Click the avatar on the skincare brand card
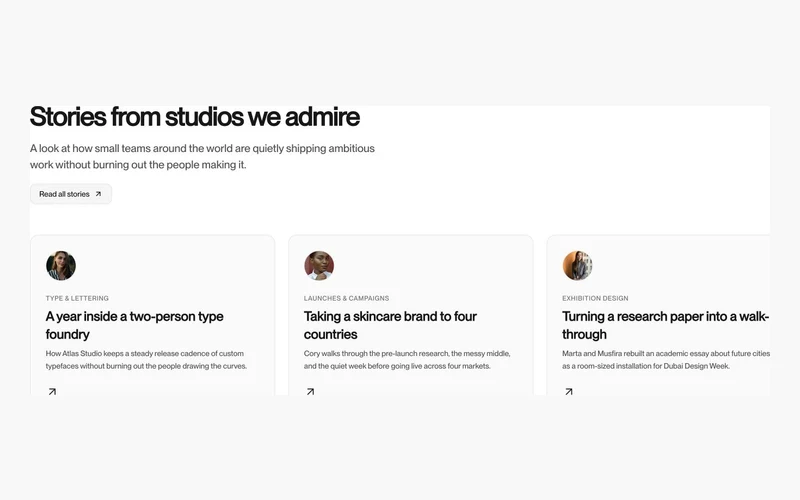 tap(319, 265)
